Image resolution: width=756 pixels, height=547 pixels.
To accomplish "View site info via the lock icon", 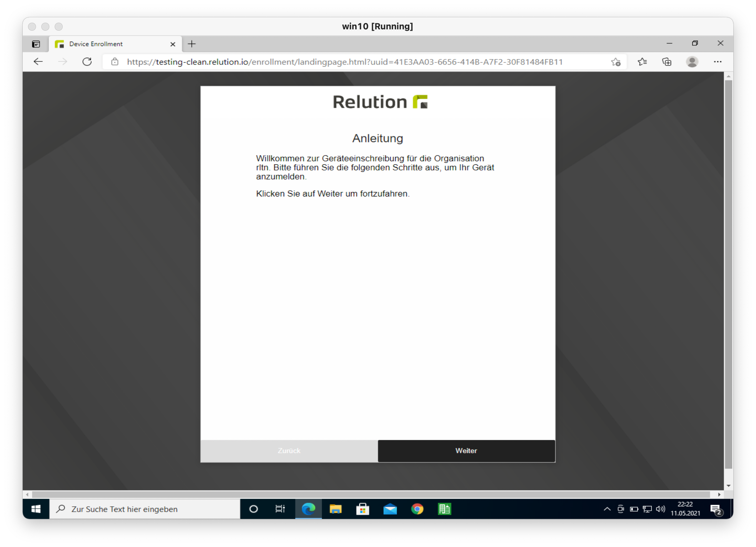I will pyautogui.click(x=115, y=62).
